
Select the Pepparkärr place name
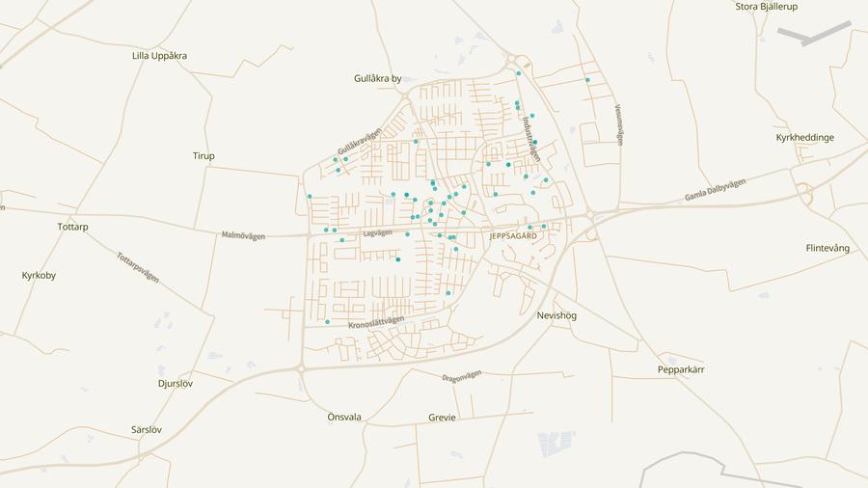click(x=681, y=369)
